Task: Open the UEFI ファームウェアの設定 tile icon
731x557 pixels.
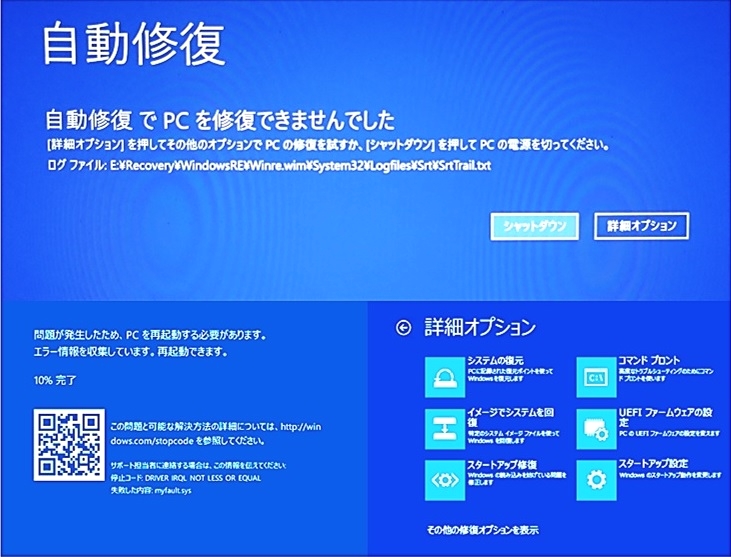Action: 596,429
